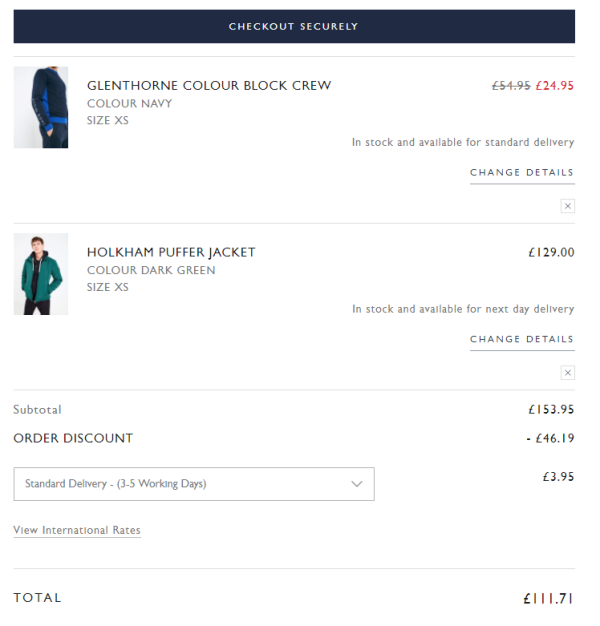Select the Holkham Puffer Jacket title
Image resolution: width=600 pixels, height=626 pixels.
click(x=171, y=252)
